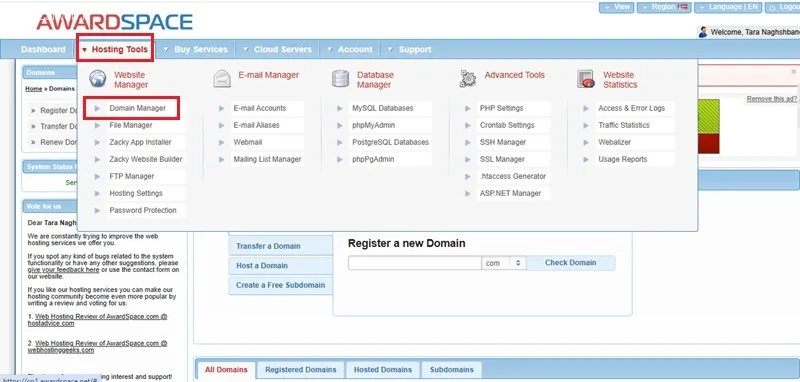This screenshot has width=800, height=382.
Task: Open Traffic Statistics
Action: tap(624, 125)
